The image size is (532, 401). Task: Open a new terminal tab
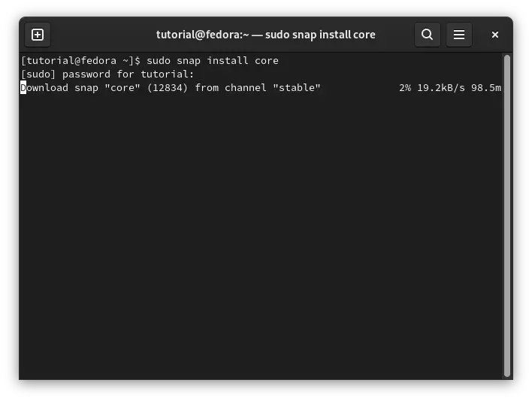click(38, 35)
